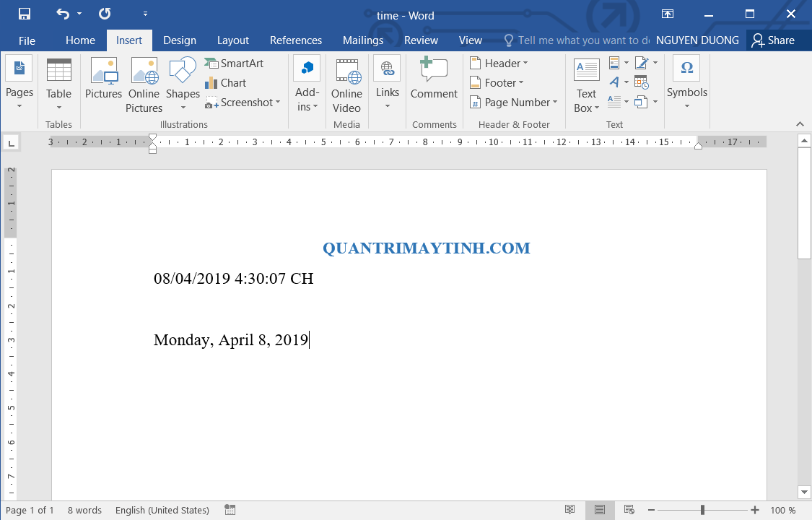The image size is (812, 520).
Task: Open the File tab
Action: tap(27, 40)
